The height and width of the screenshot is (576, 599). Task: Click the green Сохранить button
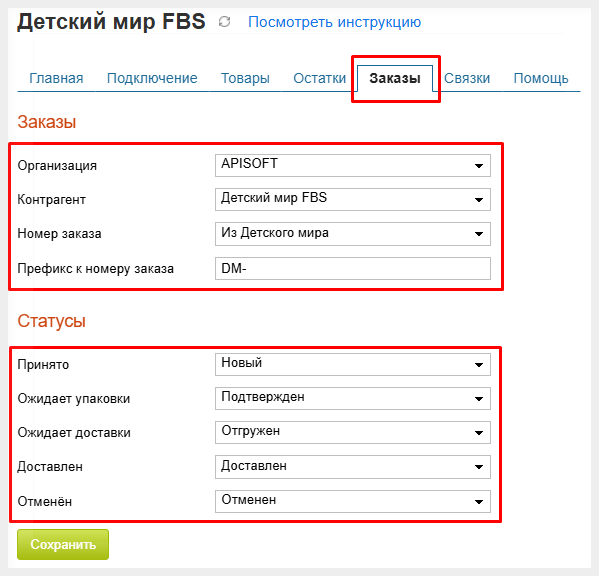(63, 544)
